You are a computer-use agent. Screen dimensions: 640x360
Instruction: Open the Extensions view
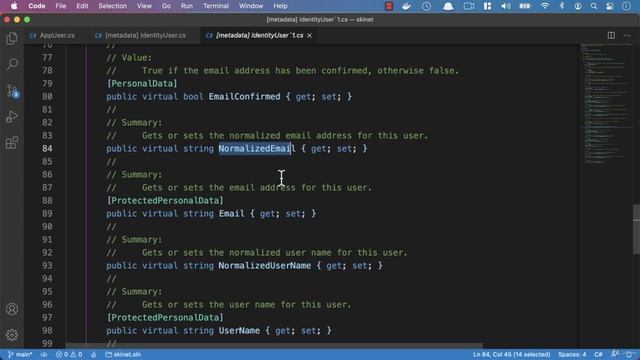click(x=12, y=143)
